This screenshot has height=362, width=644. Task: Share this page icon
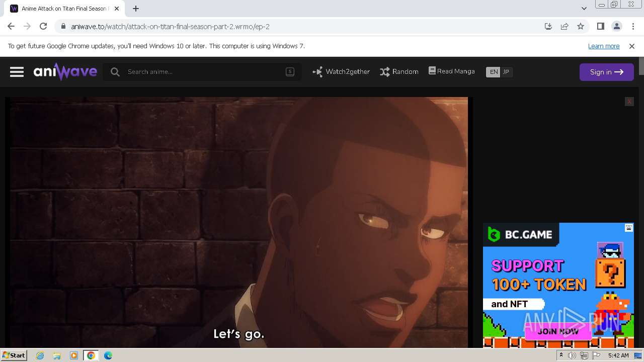point(565,26)
